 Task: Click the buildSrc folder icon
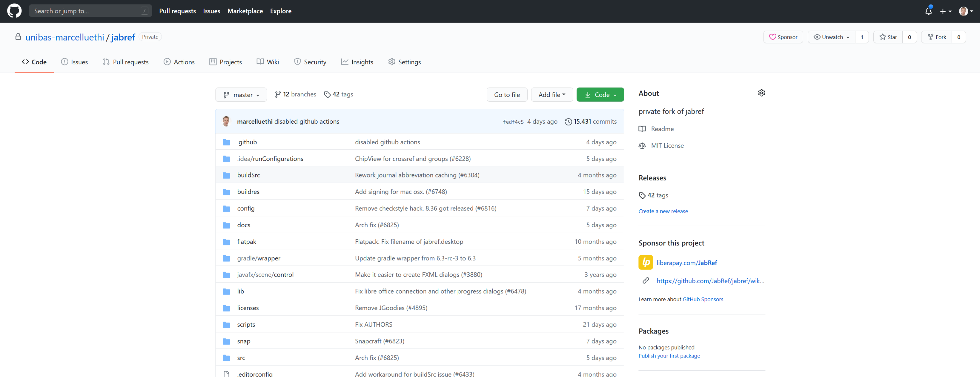point(226,175)
